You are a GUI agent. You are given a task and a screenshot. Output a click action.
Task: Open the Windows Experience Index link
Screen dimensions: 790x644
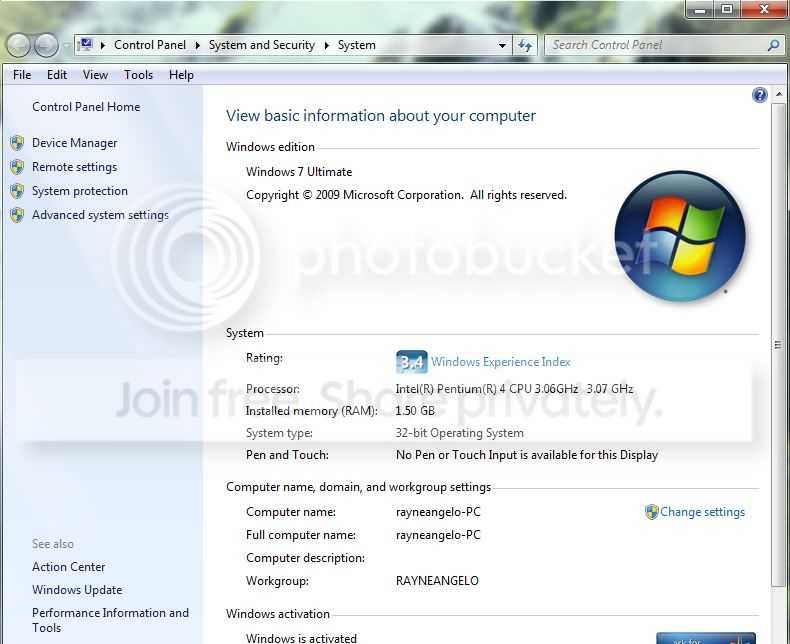tap(501, 362)
